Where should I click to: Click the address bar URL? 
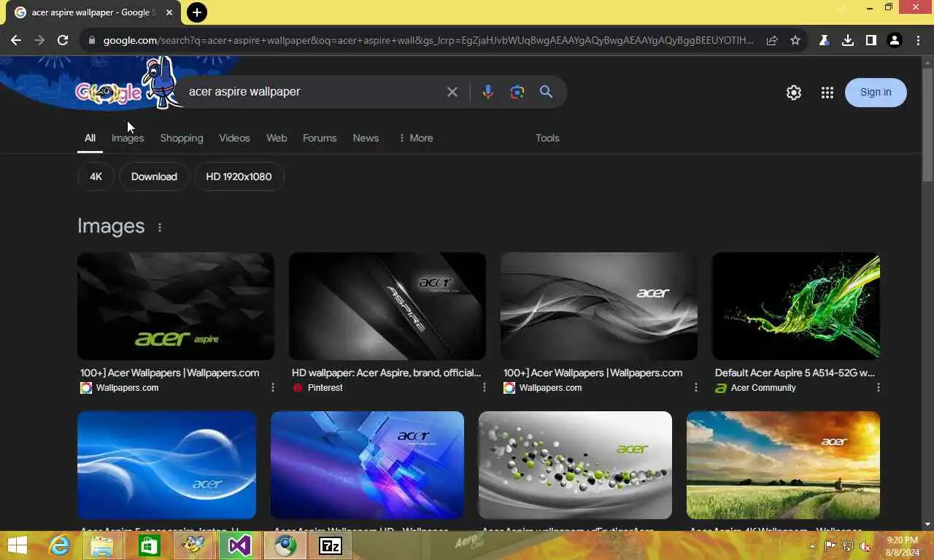[x=428, y=40]
